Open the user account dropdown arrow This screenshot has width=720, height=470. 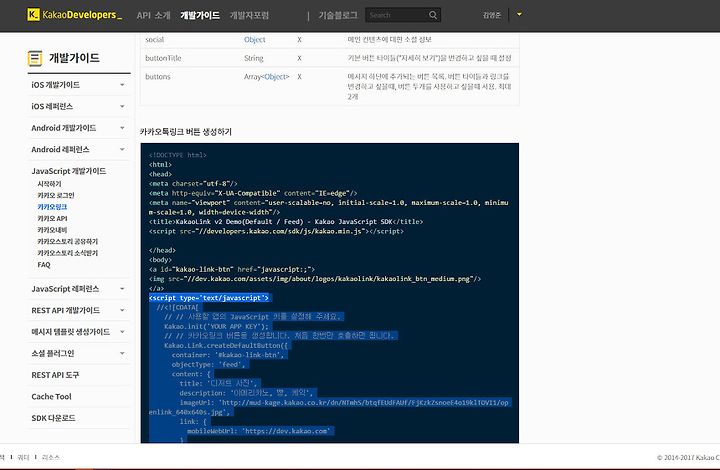point(519,14)
